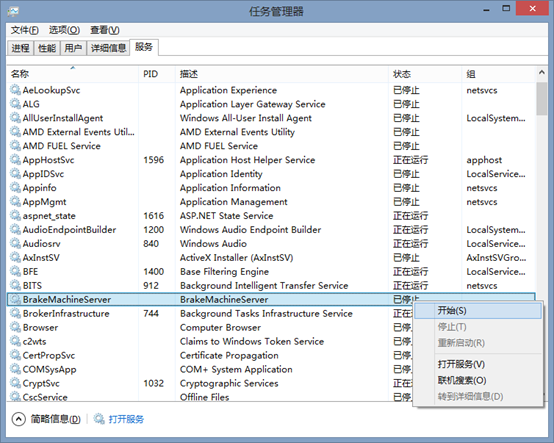Viewport: 554px width, 443px height.
Task: Select the Windows Audio Endpoint Builder description
Action: point(251,229)
